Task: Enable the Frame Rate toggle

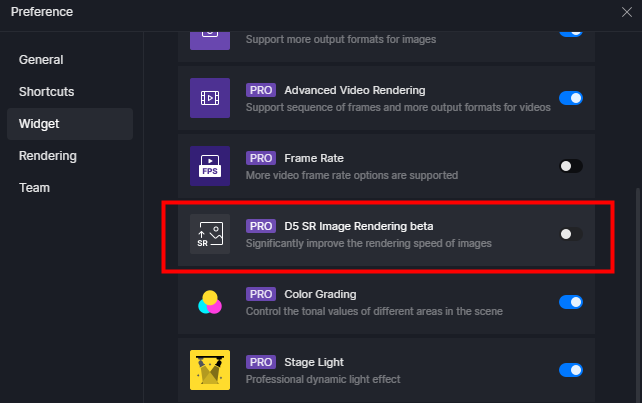Action: click(571, 166)
